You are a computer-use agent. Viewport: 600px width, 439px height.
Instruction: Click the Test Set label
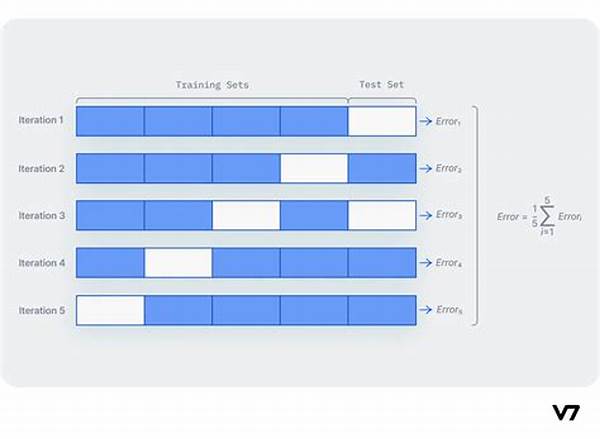point(382,85)
